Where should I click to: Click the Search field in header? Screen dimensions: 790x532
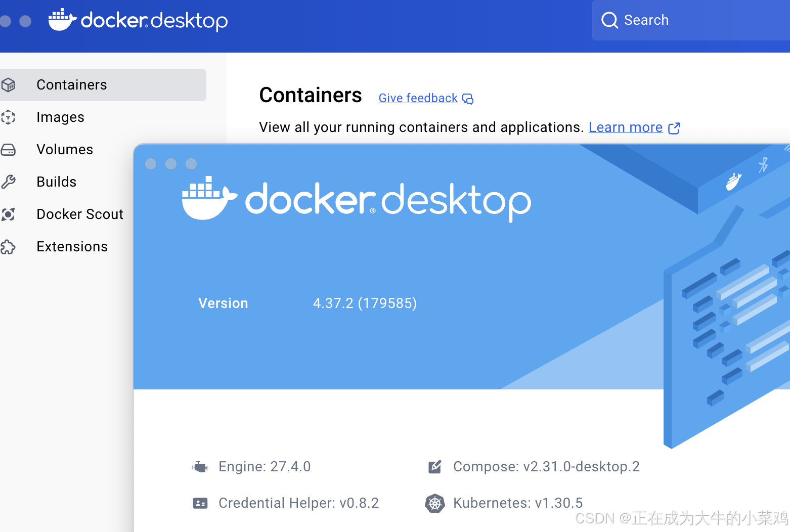691,20
